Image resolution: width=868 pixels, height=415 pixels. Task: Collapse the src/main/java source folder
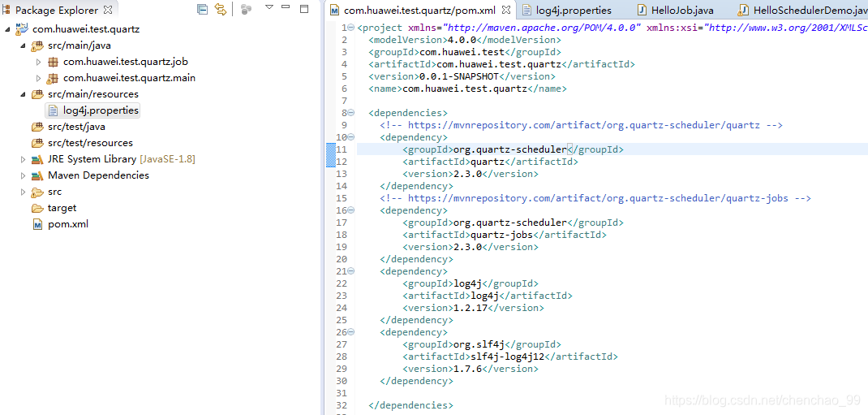coord(24,45)
